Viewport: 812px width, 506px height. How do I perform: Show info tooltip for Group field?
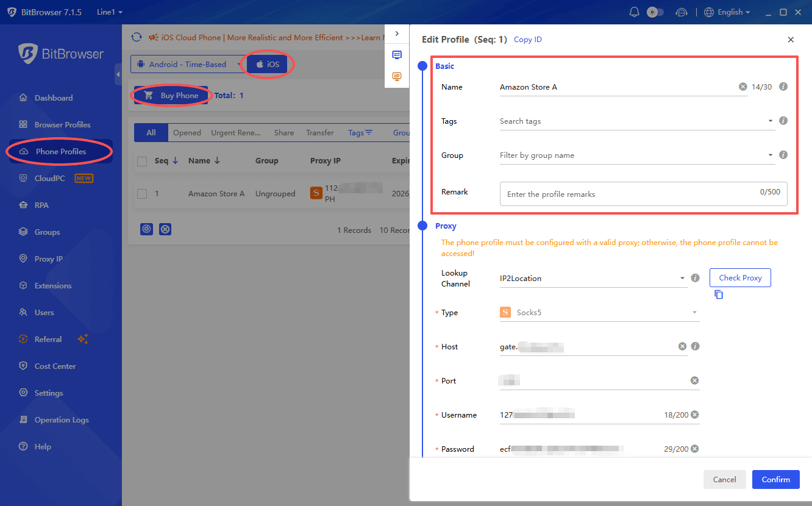point(784,155)
